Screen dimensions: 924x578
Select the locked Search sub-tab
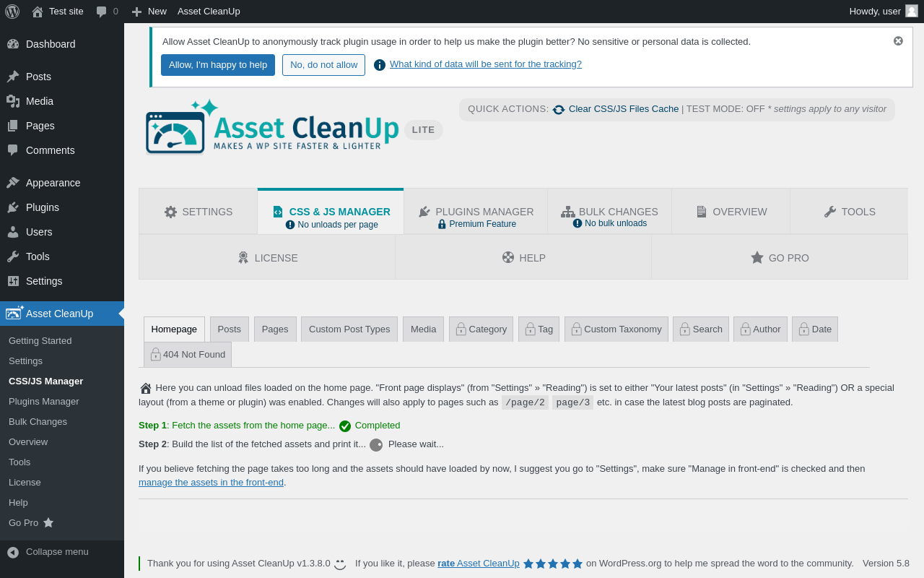tap(701, 329)
